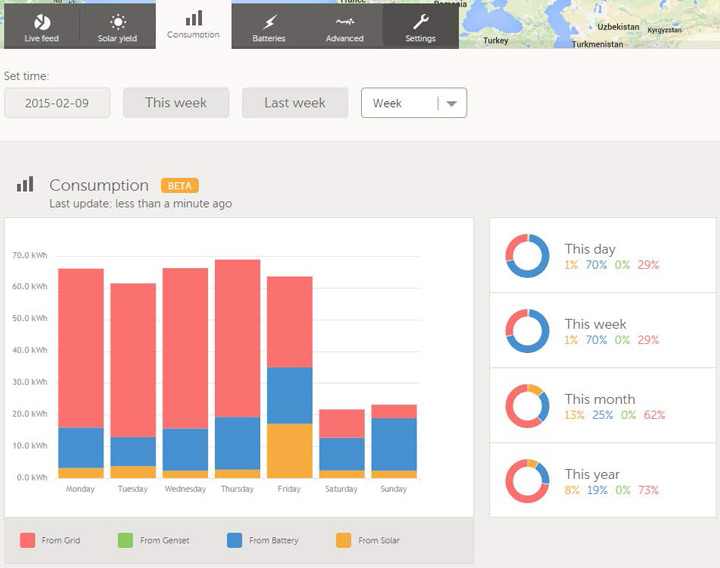Click the 70.0 kWh axis label
Viewport: 720px width, 568px height.
[x=30, y=255]
